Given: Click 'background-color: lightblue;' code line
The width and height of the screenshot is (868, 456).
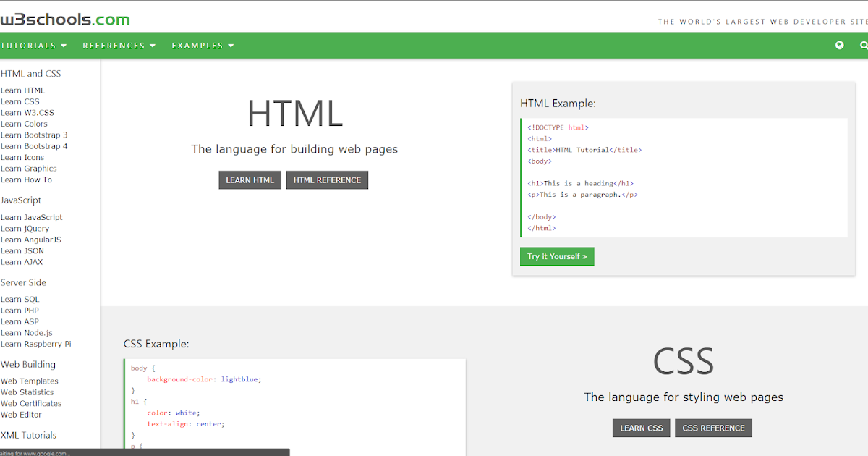Looking at the screenshot, I should 204,379.
